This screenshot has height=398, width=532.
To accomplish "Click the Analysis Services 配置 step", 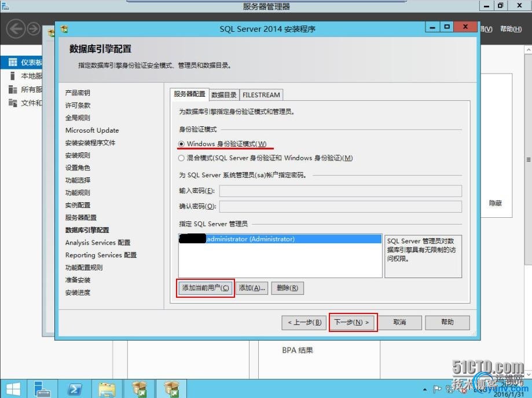I will (x=98, y=243).
